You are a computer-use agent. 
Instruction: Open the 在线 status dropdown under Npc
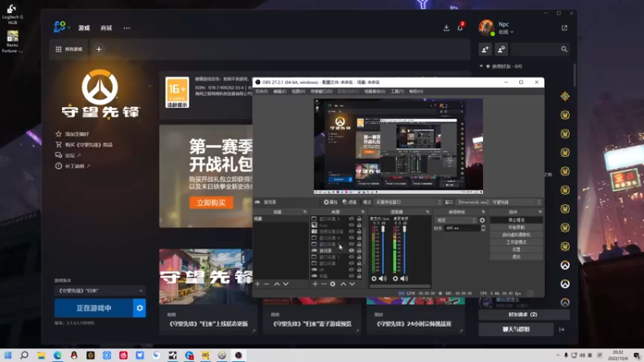(x=506, y=32)
